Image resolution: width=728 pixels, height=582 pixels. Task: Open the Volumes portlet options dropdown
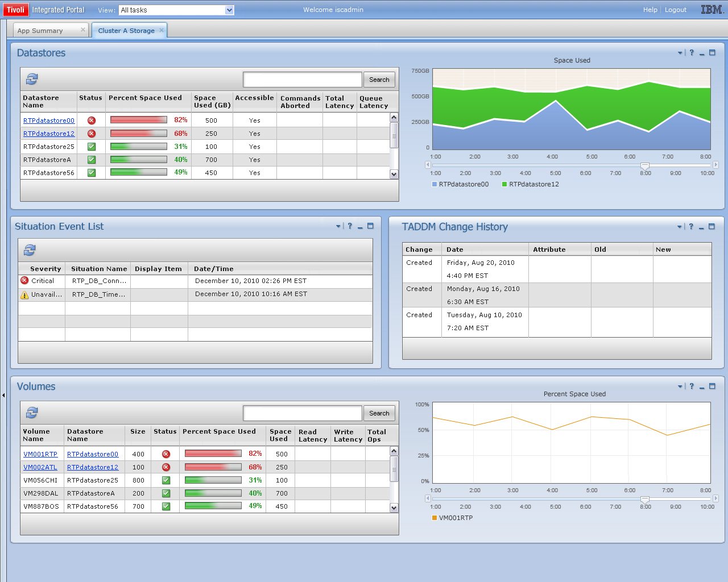click(x=680, y=386)
